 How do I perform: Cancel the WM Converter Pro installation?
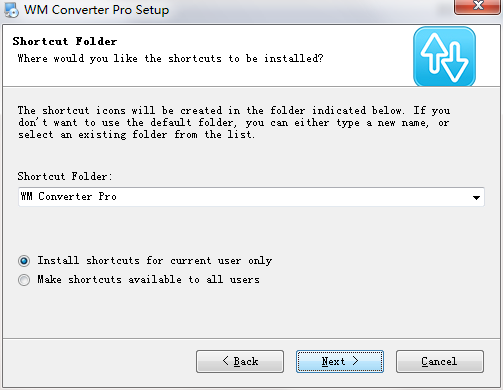click(x=440, y=361)
